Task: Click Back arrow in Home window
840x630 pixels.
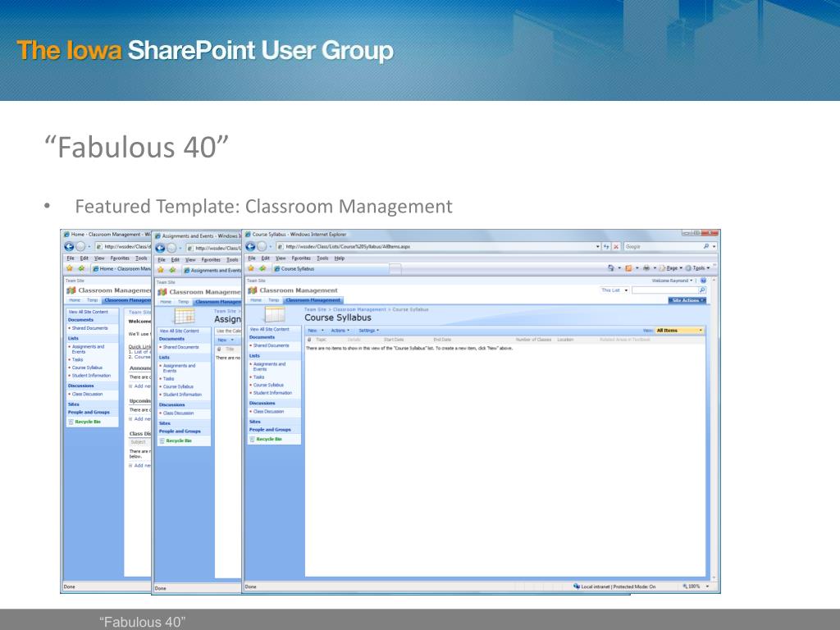Action: click(69, 246)
